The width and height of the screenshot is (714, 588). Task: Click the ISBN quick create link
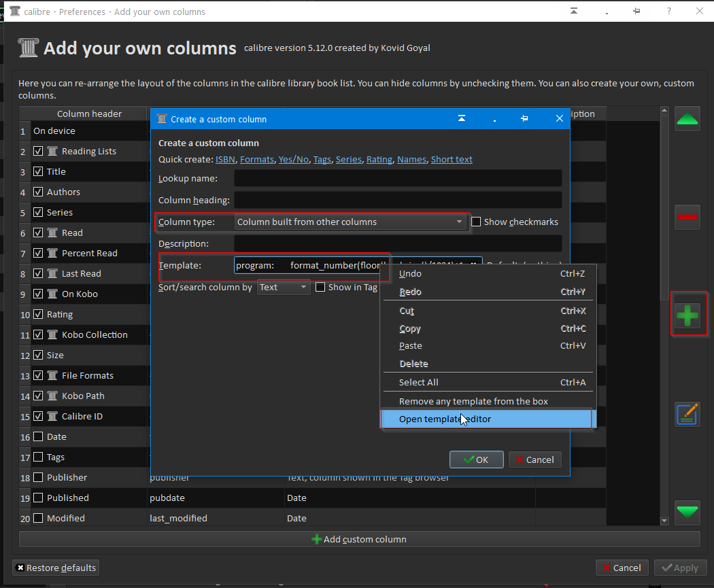[225, 159]
